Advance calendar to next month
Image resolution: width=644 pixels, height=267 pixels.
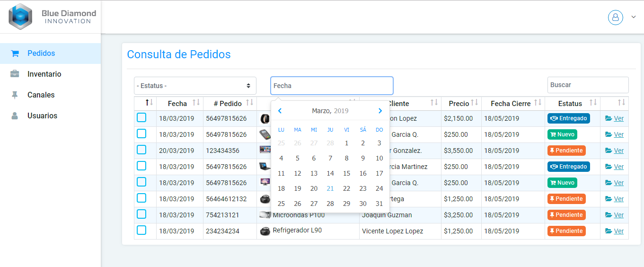pyautogui.click(x=380, y=111)
